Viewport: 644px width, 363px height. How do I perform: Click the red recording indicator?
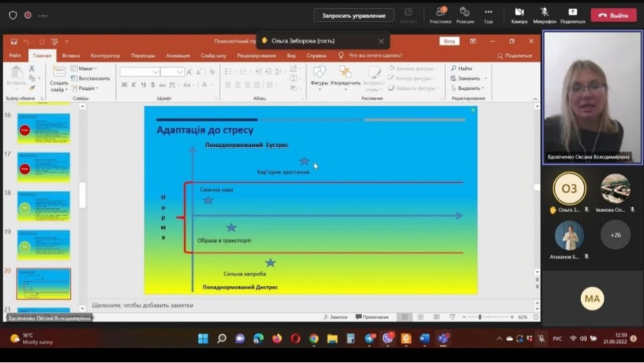point(28,15)
